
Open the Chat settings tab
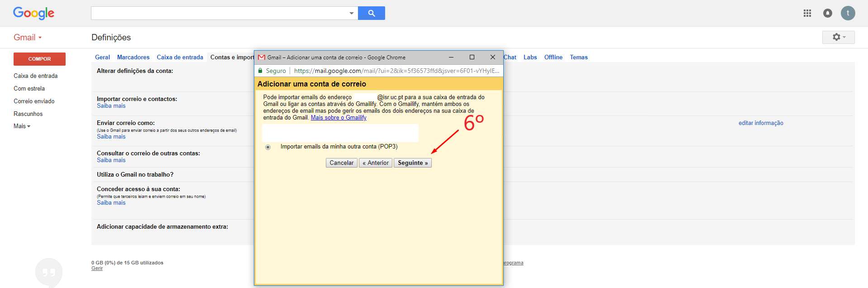510,57
